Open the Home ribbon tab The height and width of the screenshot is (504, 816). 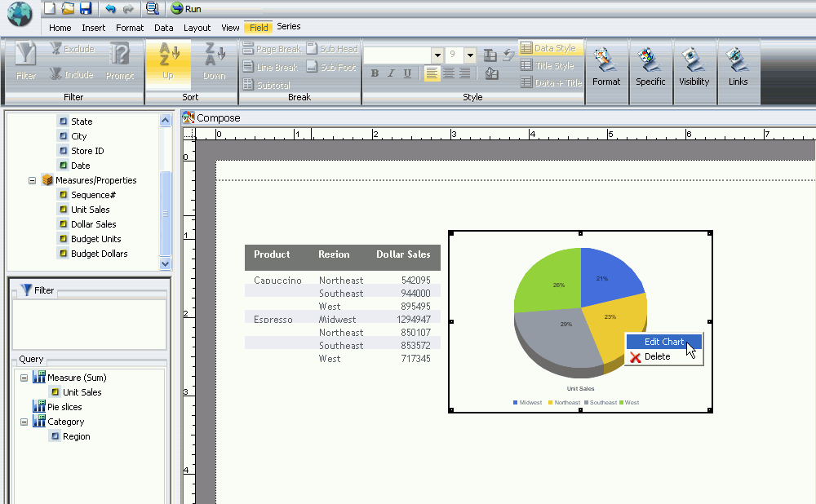click(60, 28)
